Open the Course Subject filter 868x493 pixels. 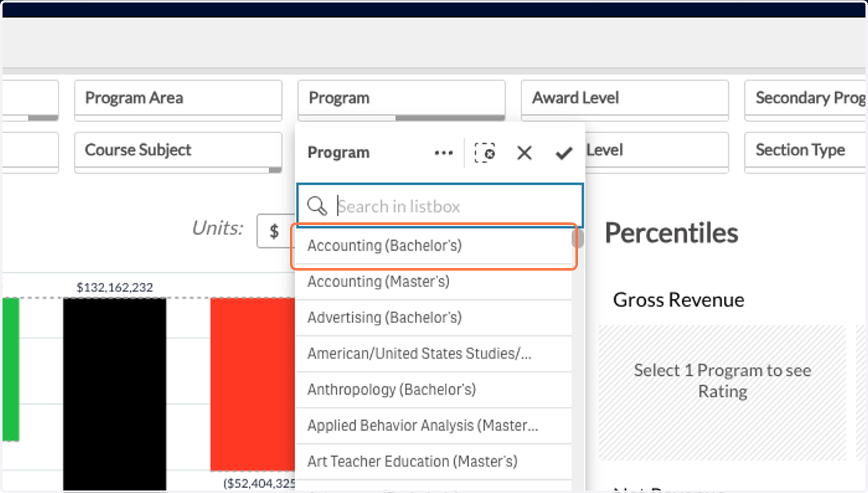[178, 152]
